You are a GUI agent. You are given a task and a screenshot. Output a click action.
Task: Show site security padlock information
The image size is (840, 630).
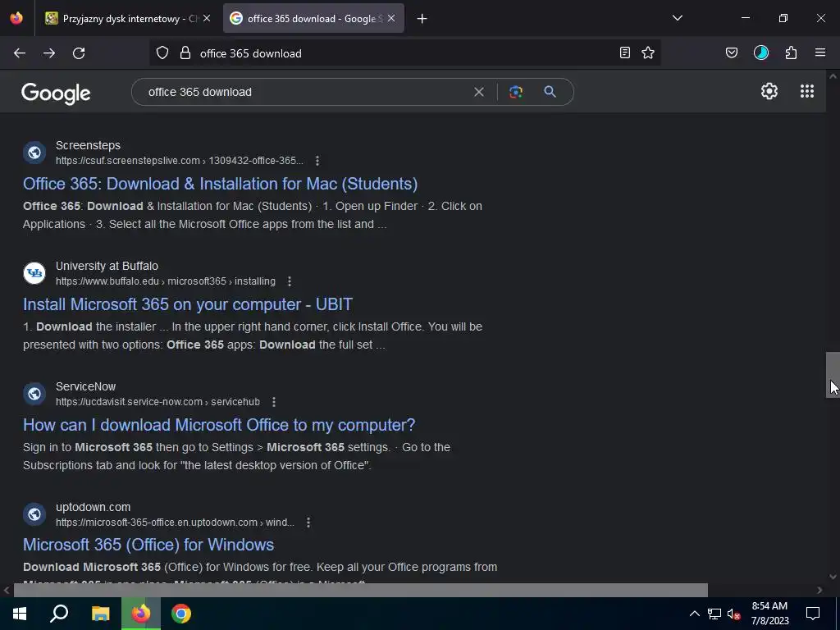pos(185,53)
